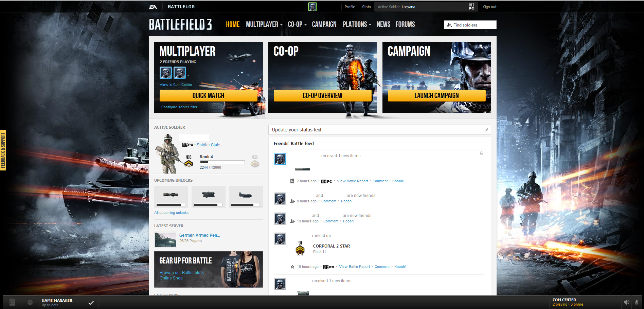This screenshot has height=309, width=644.
Task: Click the first unlock's progress bar
Action: point(171,205)
